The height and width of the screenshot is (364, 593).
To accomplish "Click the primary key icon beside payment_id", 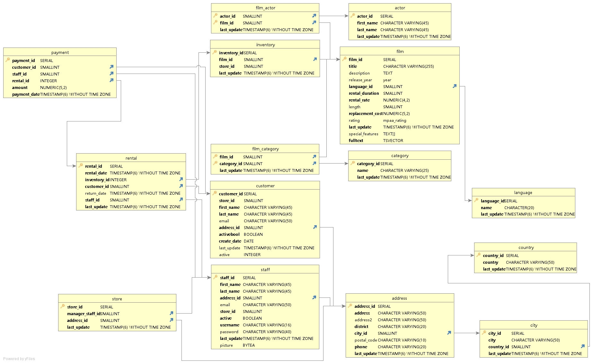I will 7,60.
